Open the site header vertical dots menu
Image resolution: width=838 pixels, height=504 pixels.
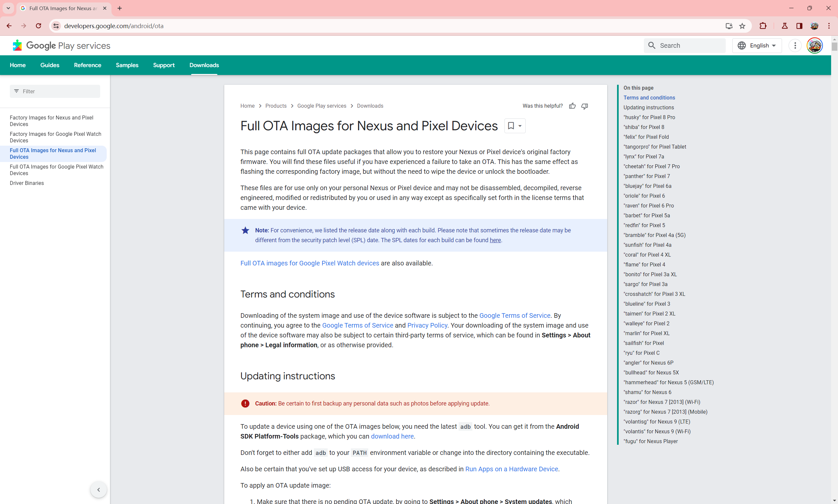(x=795, y=45)
